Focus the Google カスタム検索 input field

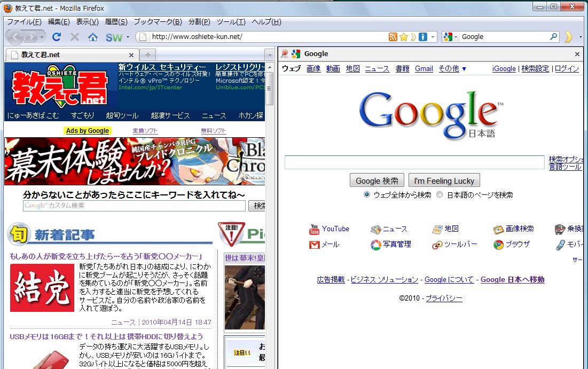tap(134, 206)
